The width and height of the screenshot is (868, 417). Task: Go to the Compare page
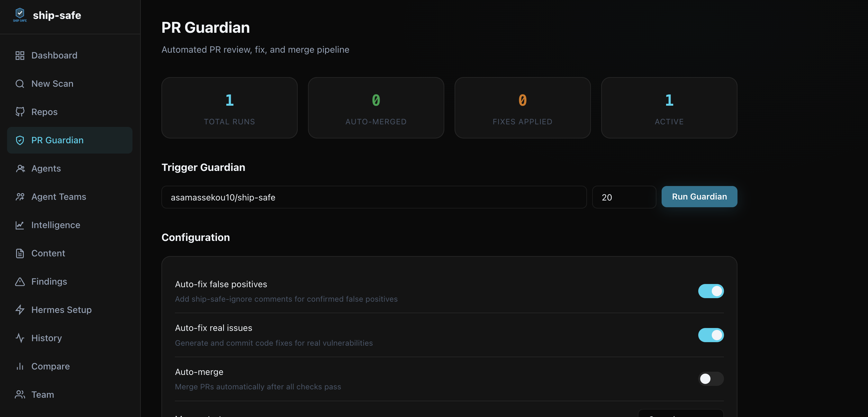click(70, 367)
